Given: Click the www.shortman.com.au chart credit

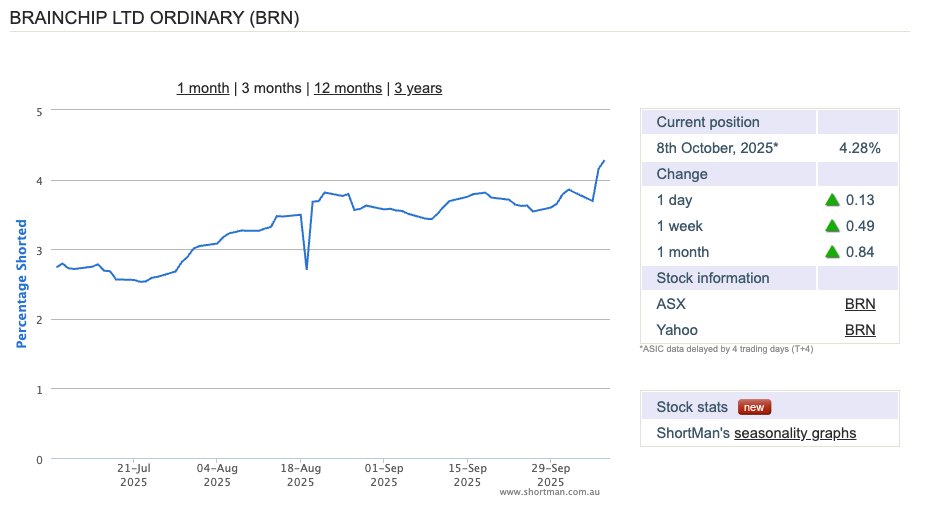Looking at the screenshot, I should pyautogui.click(x=549, y=492).
